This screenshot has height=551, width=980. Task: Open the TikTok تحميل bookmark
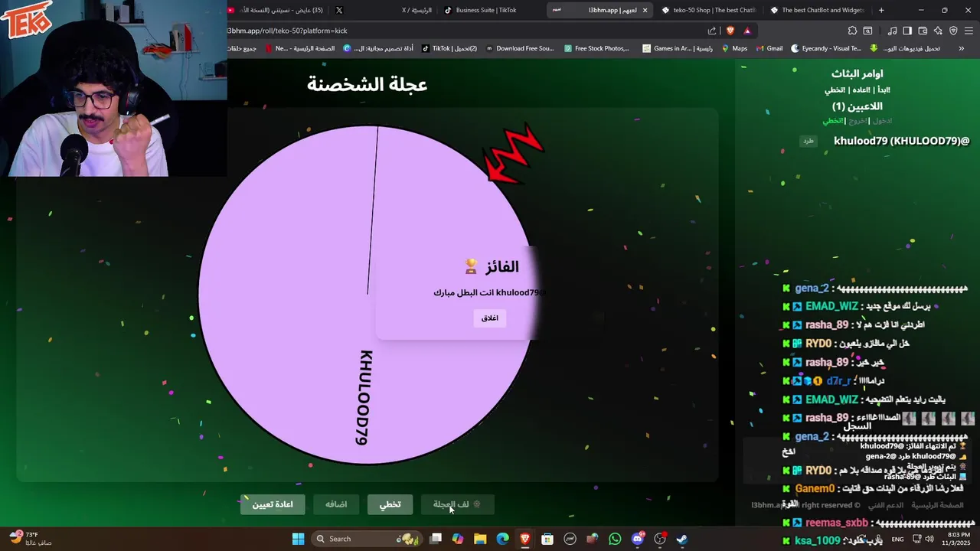tap(449, 48)
